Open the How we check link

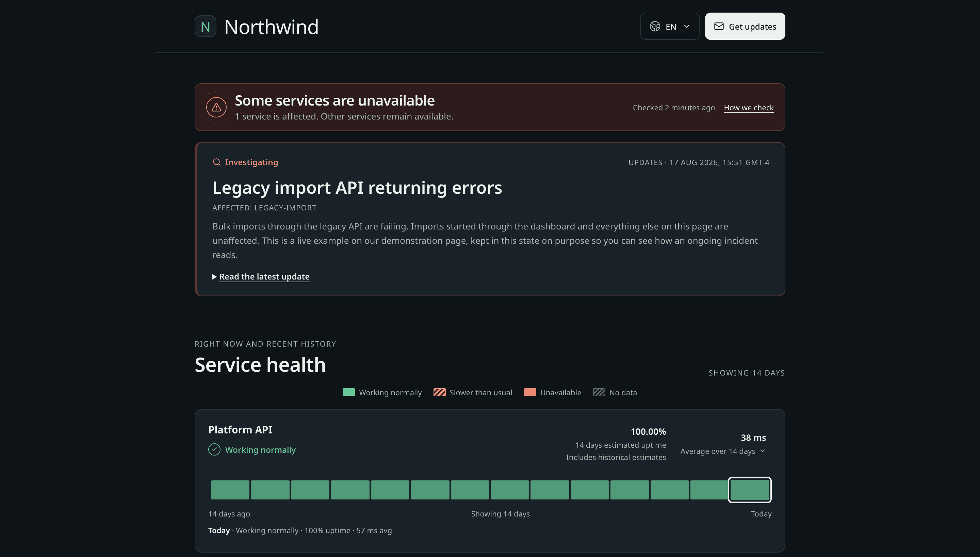748,108
